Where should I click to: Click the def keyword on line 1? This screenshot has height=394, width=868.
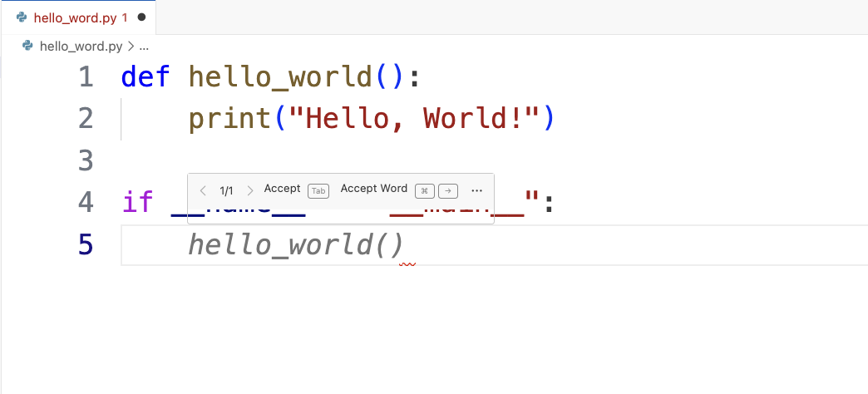(145, 77)
